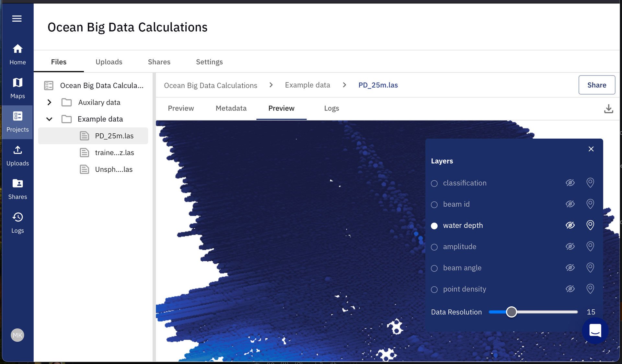
Task: Select the amplitude layer radio button
Action: coord(434,247)
